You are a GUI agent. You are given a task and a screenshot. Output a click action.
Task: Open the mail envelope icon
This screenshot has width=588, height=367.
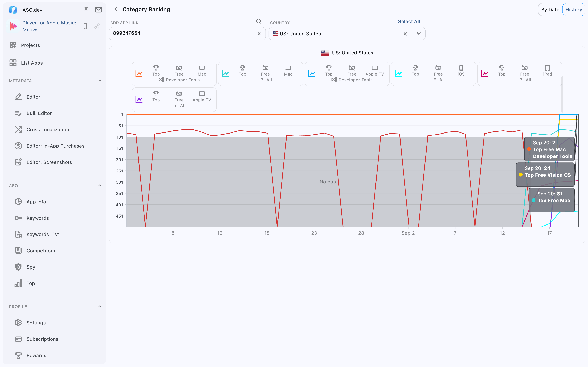pyautogui.click(x=99, y=10)
